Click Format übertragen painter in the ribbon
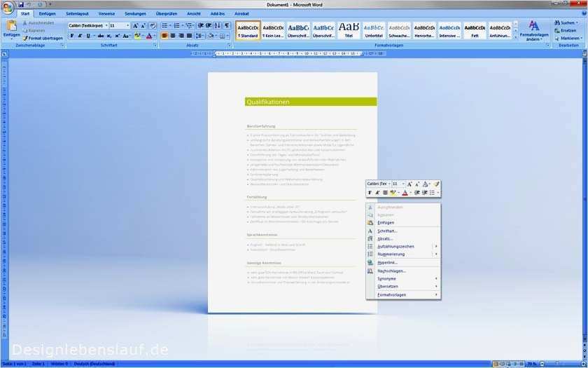The width and height of the screenshot is (588, 368). coord(43,39)
